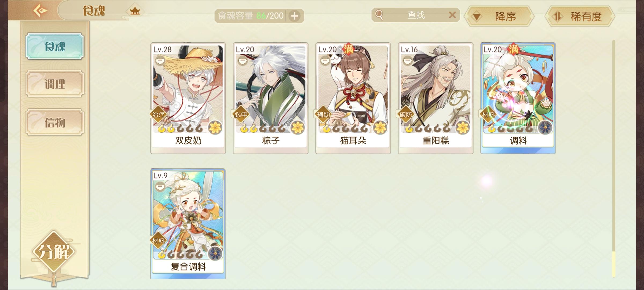Click the vertical scrollbar on right

[x=614, y=158]
